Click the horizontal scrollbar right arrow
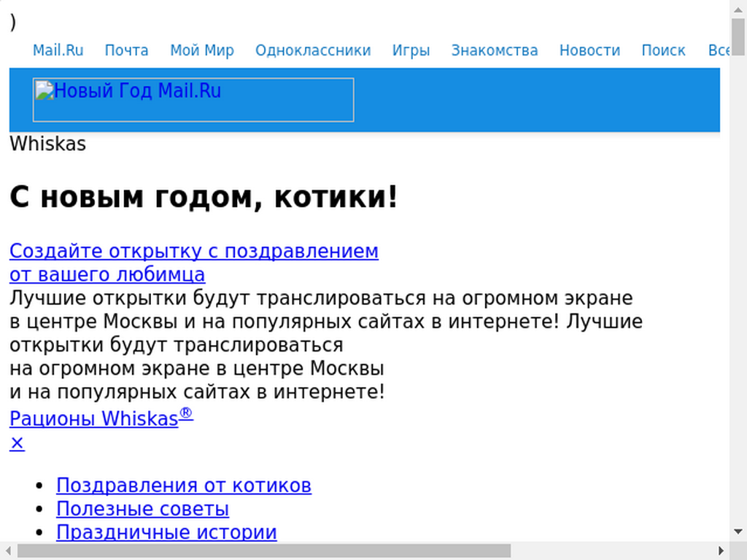Image resolution: width=747 pixels, height=560 pixels. coord(721,551)
